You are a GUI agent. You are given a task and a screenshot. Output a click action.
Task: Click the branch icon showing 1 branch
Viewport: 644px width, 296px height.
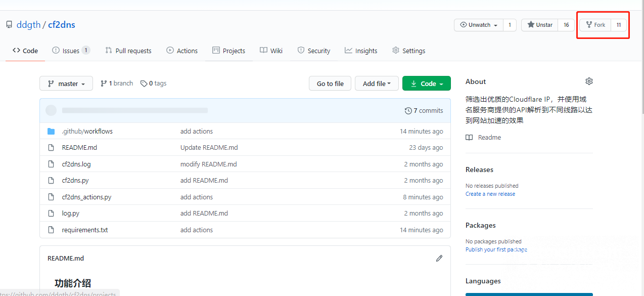point(104,83)
